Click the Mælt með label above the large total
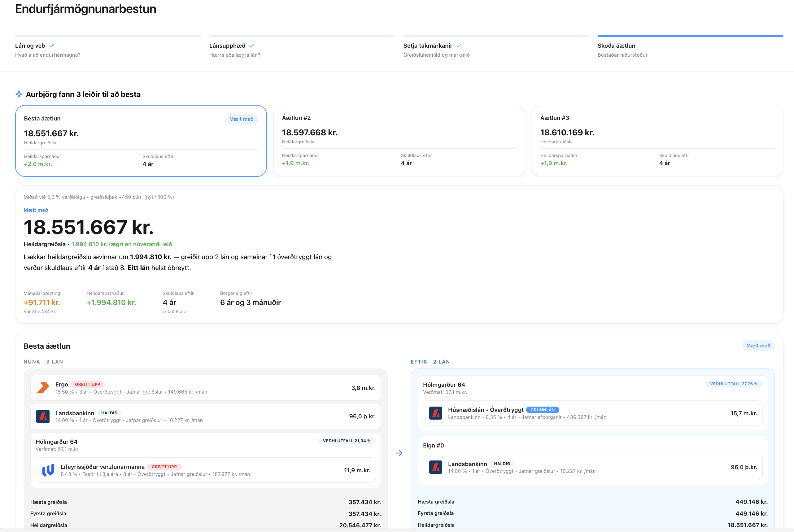This screenshot has height=532, width=794. pos(36,210)
